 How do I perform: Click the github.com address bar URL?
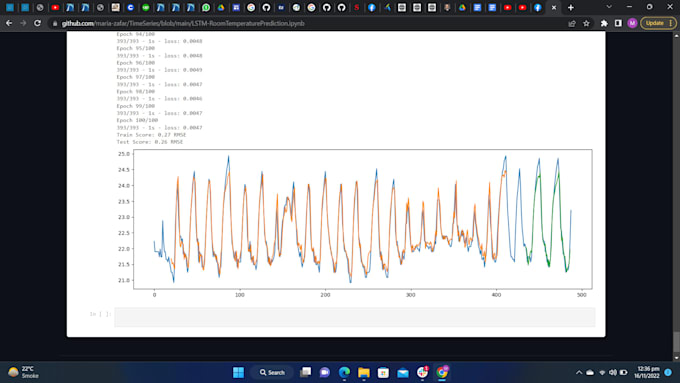coord(183,23)
